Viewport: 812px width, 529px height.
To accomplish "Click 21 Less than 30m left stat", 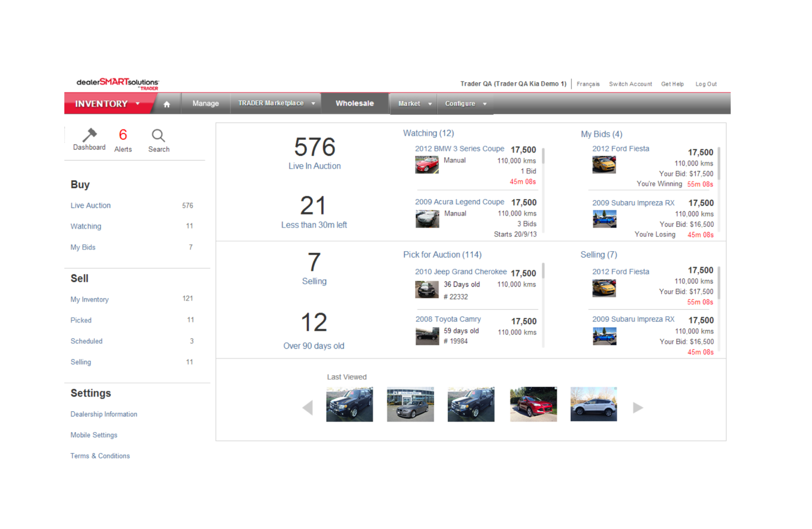I will (314, 212).
